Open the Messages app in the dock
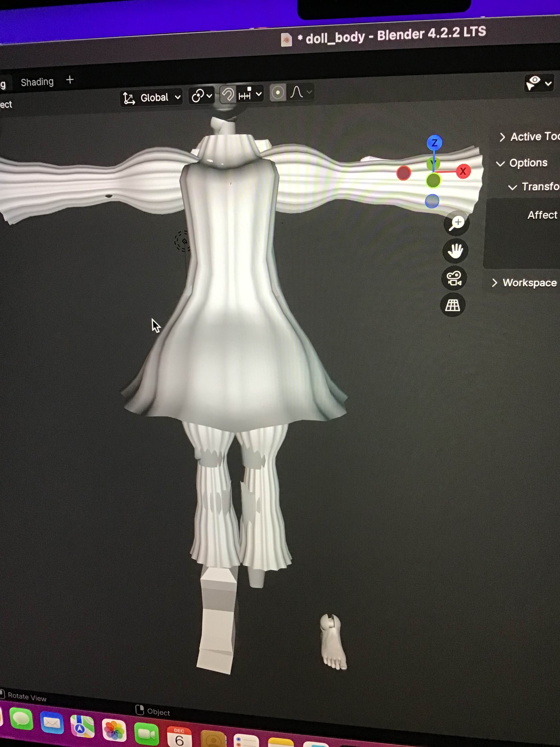 21,719
